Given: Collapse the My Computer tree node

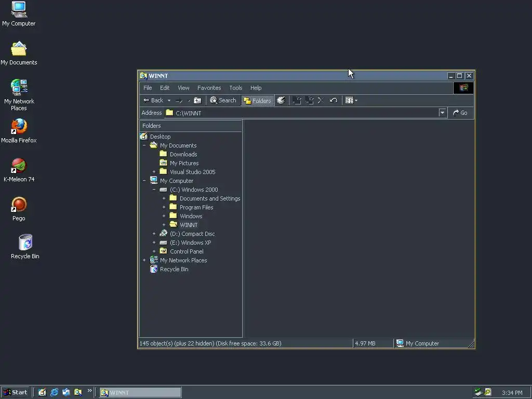Looking at the screenshot, I should click(x=144, y=181).
